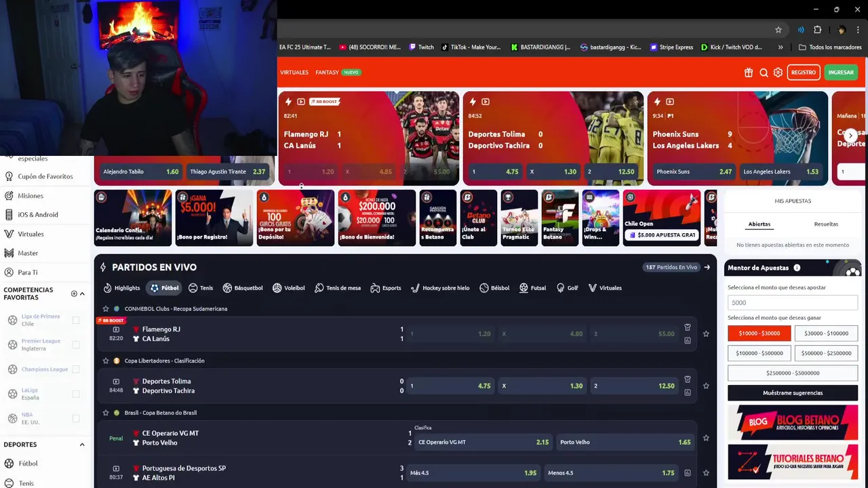Screen dimensions: 868x488
Task: Star the CONMEBOL Recopa Sudamericana league
Action: pos(106,308)
